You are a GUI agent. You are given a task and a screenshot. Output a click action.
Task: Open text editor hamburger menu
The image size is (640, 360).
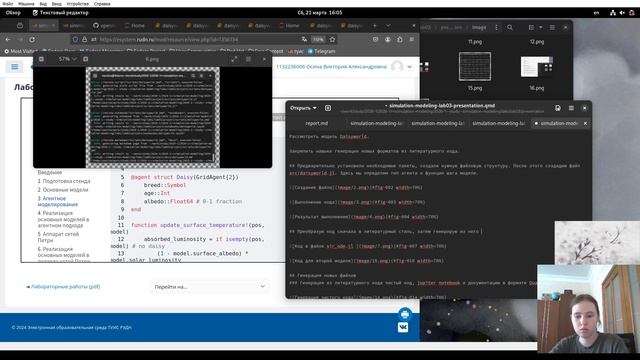click(x=571, y=108)
